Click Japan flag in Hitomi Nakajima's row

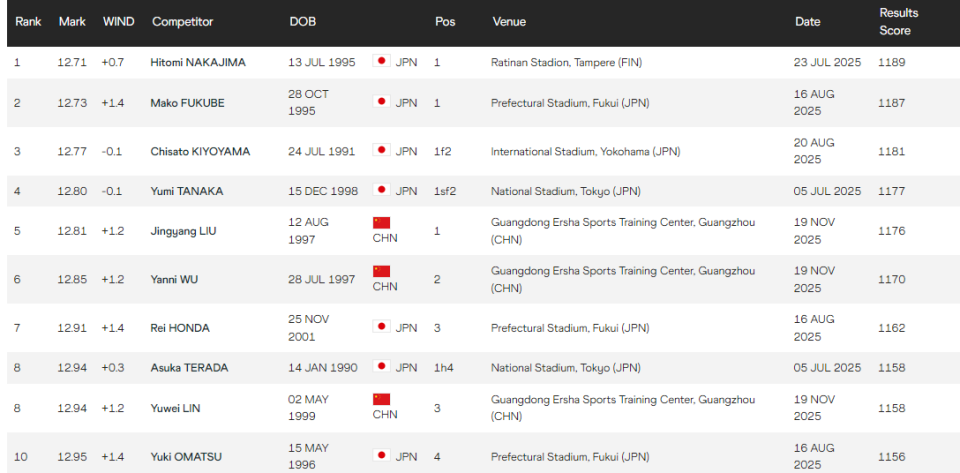[381, 62]
